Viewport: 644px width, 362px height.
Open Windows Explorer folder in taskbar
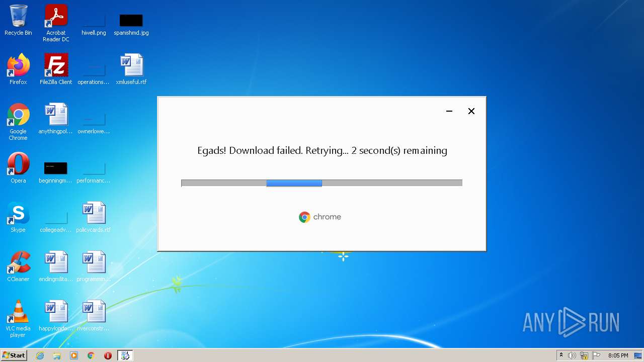click(57, 355)
